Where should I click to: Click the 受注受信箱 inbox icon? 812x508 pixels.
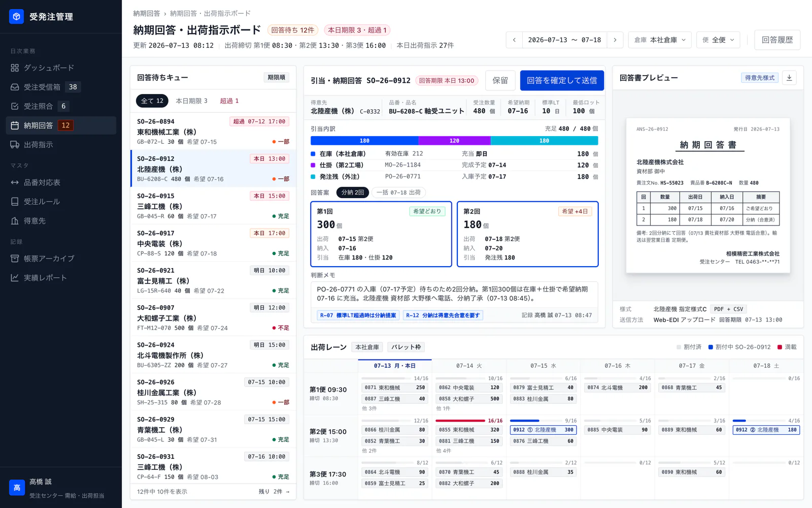(x=15, y=87)
